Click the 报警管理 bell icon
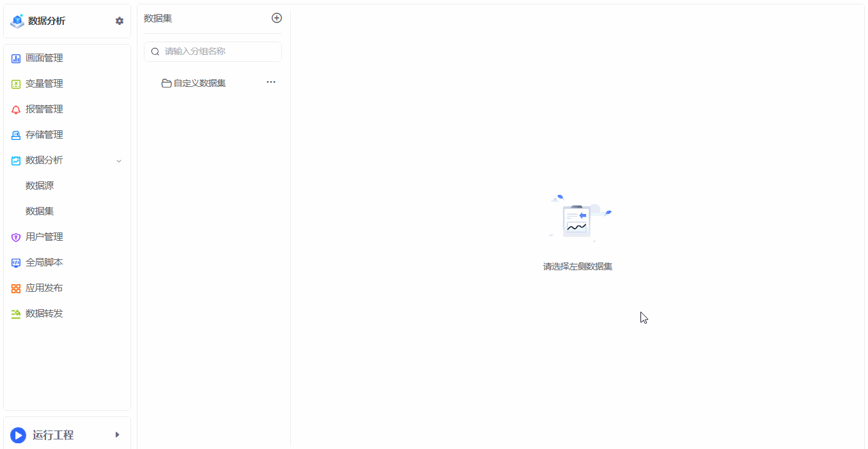Image resolution: width=868 pixels, height=449 pixels. click(16, 110)
